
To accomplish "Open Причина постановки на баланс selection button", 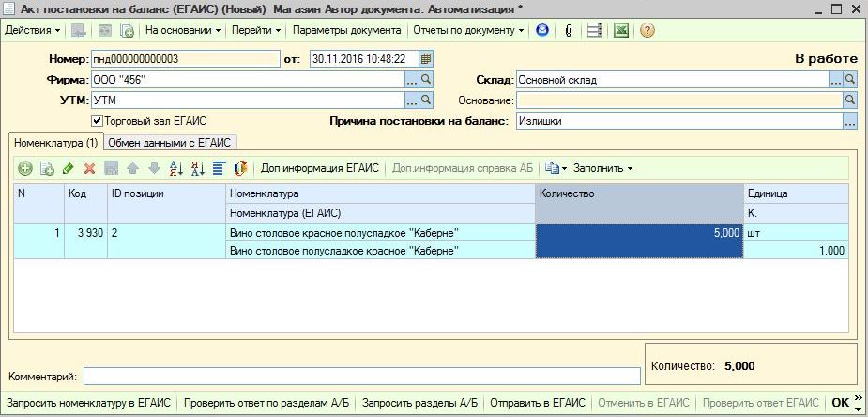I will coord(850,121).
